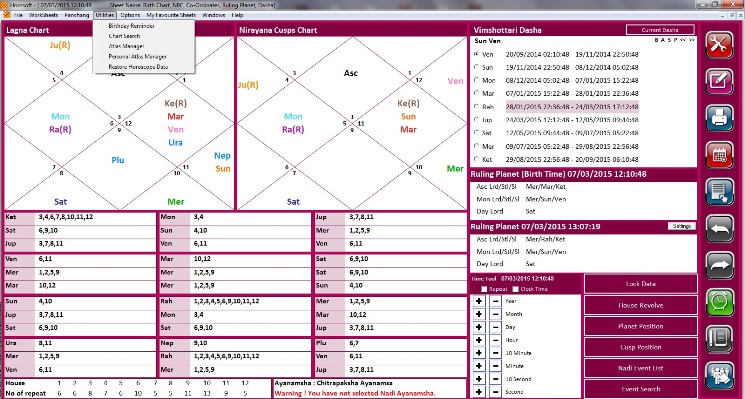Select the Ket dasha radio button
The width and height of the screenshot is (745, 399).
click(x=477, y=159)
